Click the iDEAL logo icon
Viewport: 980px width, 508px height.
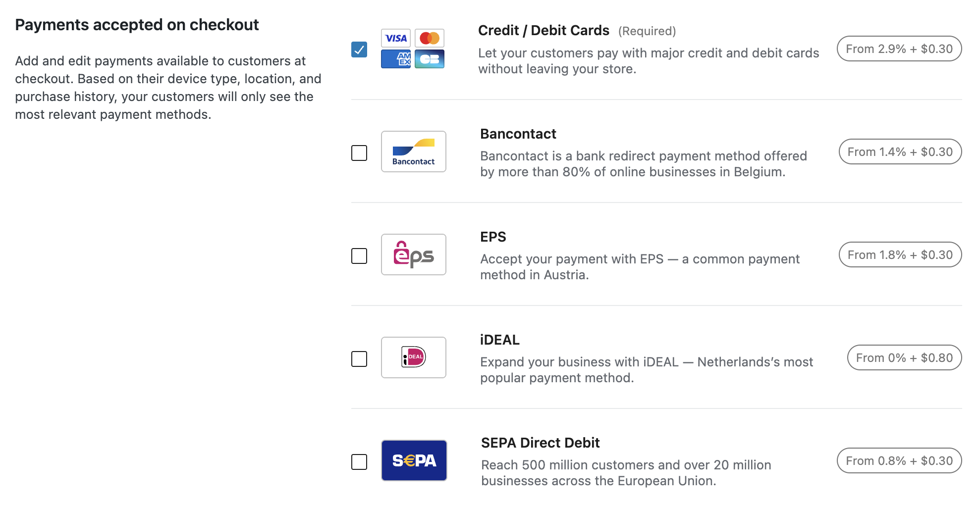coord(414,357)
